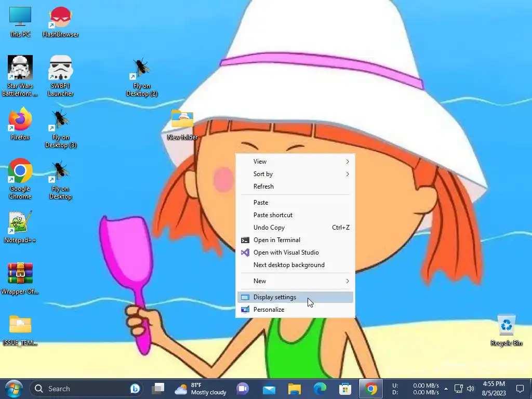Click the network speed meter U:/D: readout
Viewport: 532px width, 399px height.
[x=416, y=389]
